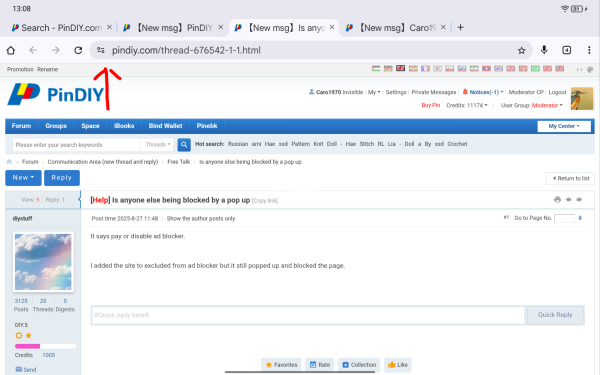Open the tab switcher showing 4 tabs

click(x=567, y=50)
